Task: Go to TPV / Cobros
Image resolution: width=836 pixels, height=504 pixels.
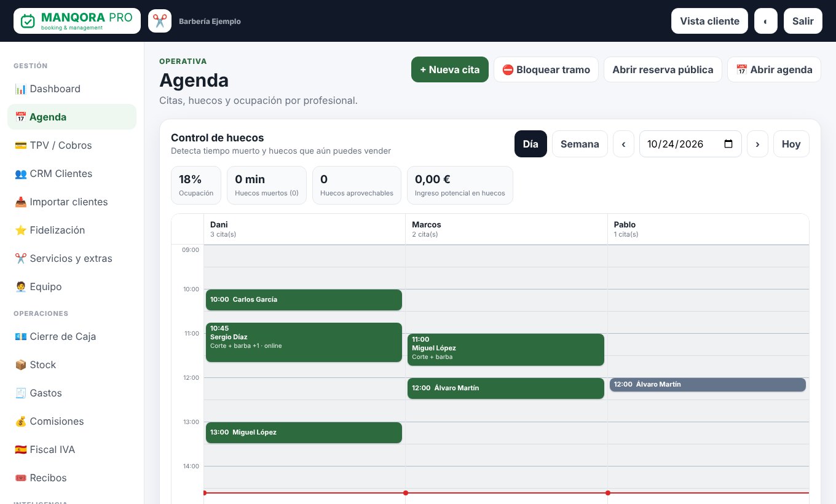Action: [x=72, y=145]
